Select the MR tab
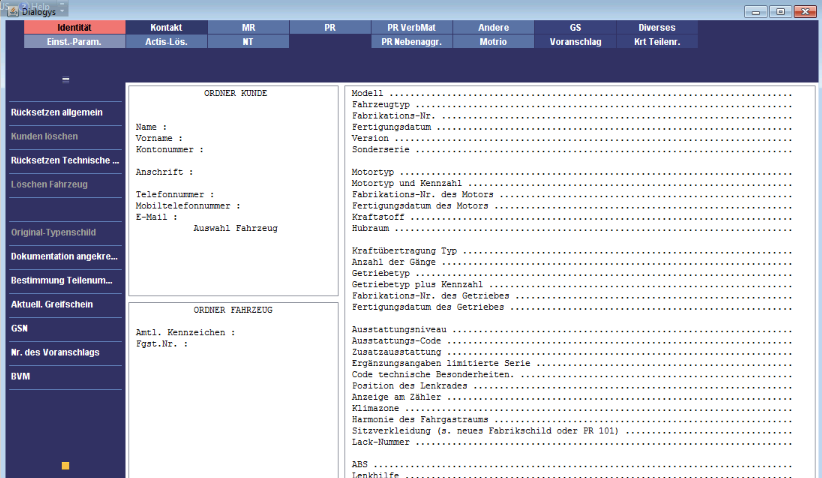Image resolution: width=822 pixels, height=478 pixels. pos(247,28)
